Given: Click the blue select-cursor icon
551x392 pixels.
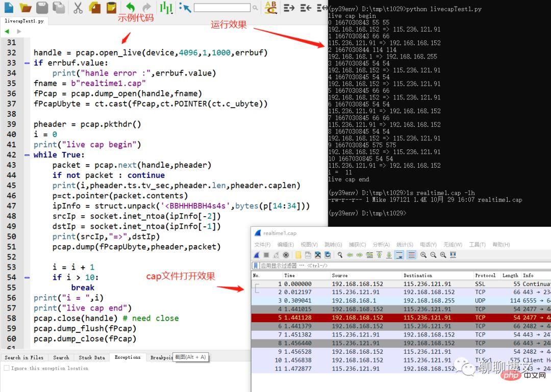Looking at the screenshot, I should 185,7.
